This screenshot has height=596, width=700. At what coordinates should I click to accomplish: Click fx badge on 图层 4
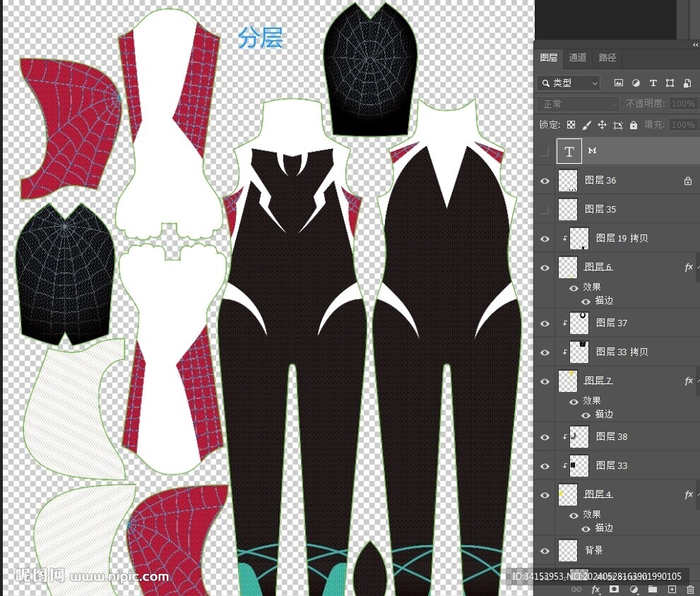[689, 494]
